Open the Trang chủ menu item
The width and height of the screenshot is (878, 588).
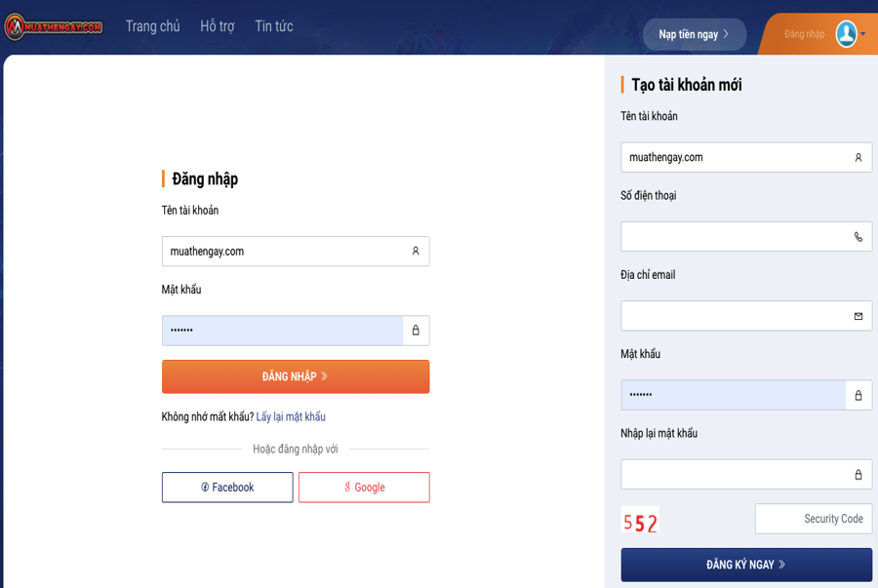tap(152, 26)
